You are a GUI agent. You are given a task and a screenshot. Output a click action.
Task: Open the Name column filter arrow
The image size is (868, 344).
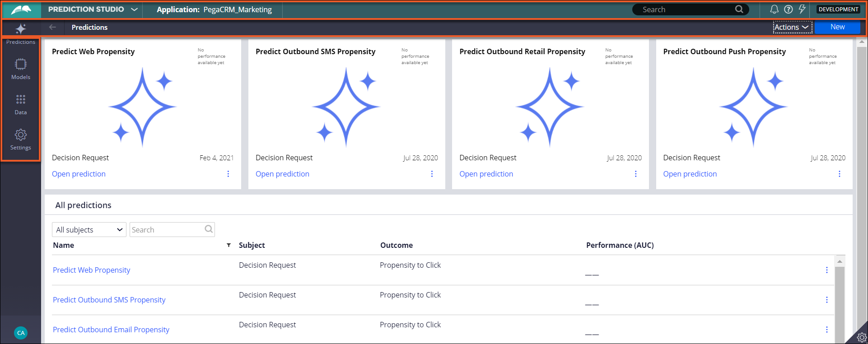pyautogui.click(x=229, y=245)
